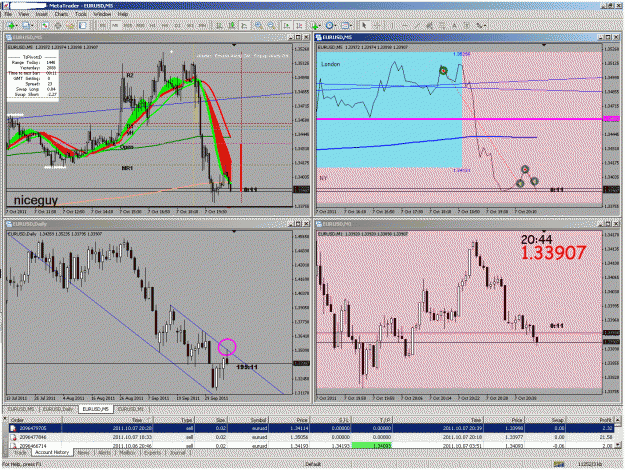Select the M30 timeframe button
The width and height of the screenshot is (625, 470).
click(140, 26)
